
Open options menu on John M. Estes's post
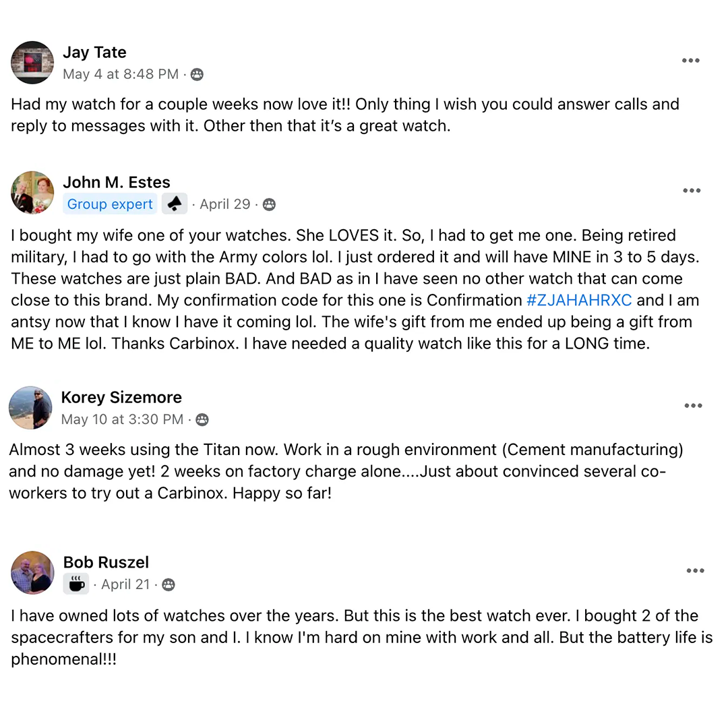pyautogui.click(x=692, y=191)
